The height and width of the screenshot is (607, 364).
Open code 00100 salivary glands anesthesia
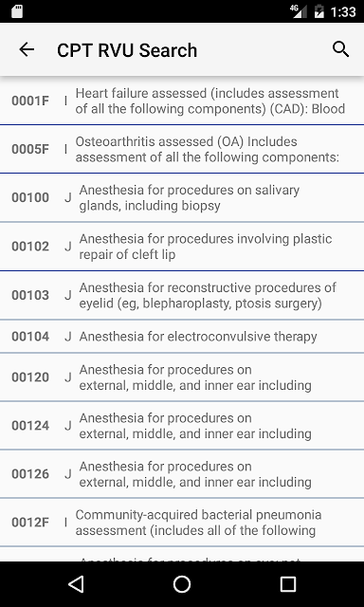(182, 198)
